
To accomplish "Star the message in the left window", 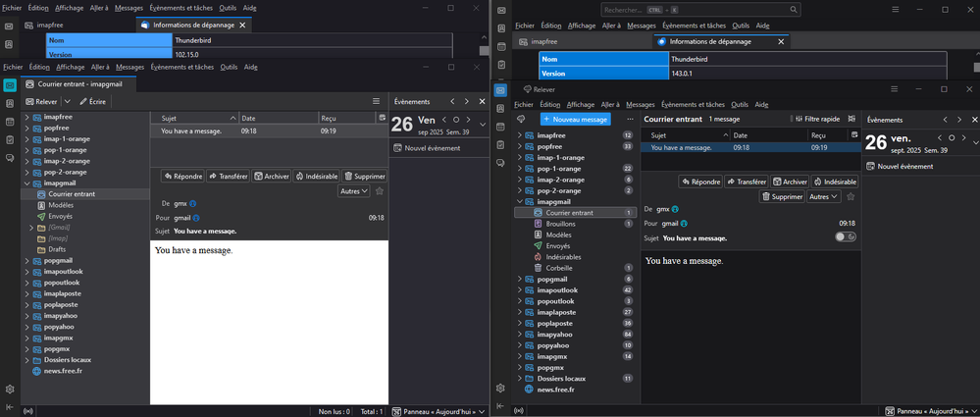I will pyautogui.click(x=380, y=191).
